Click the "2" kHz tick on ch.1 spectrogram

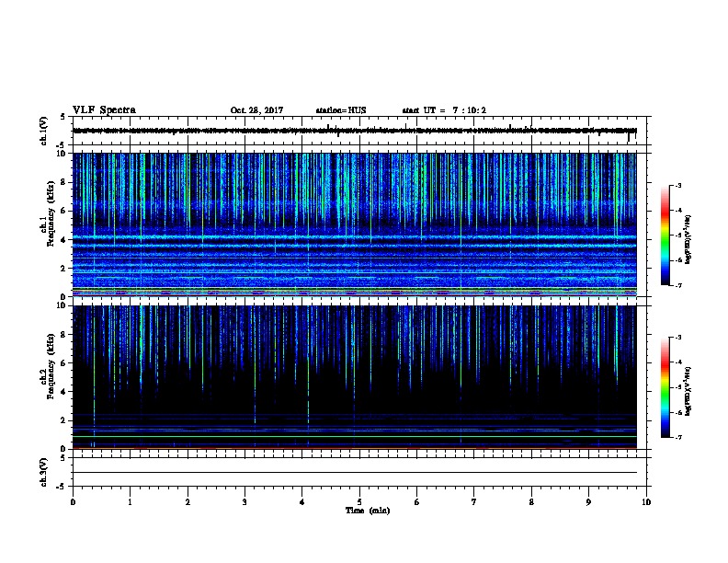pyautogui.click(x=64, y=269)
